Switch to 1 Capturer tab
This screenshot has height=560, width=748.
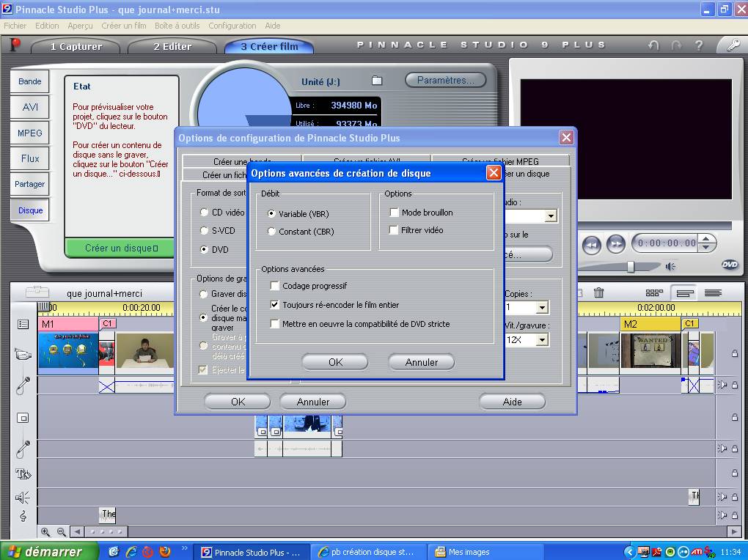[x=76, y=46]
